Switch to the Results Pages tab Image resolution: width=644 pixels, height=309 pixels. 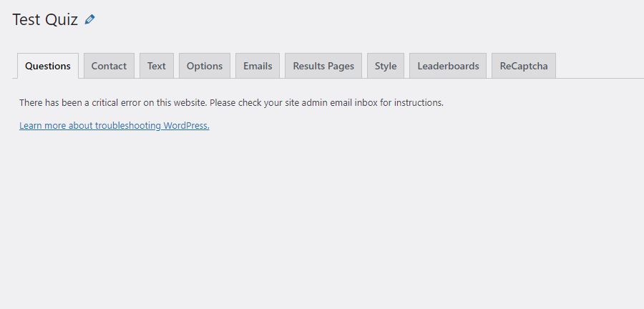tap(323, 66)
